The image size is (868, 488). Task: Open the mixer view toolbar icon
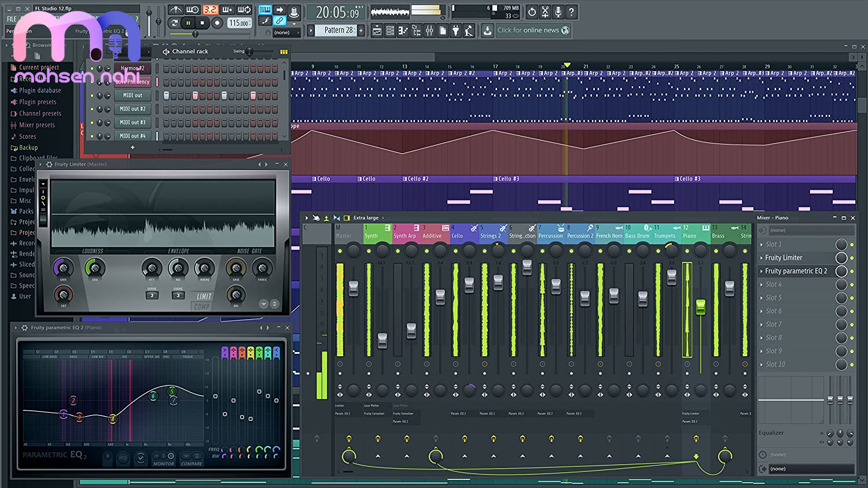coord(429,31)
